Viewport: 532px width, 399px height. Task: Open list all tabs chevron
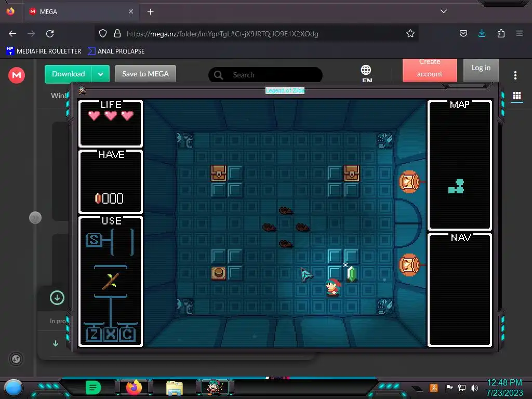[x=444, y=11]
